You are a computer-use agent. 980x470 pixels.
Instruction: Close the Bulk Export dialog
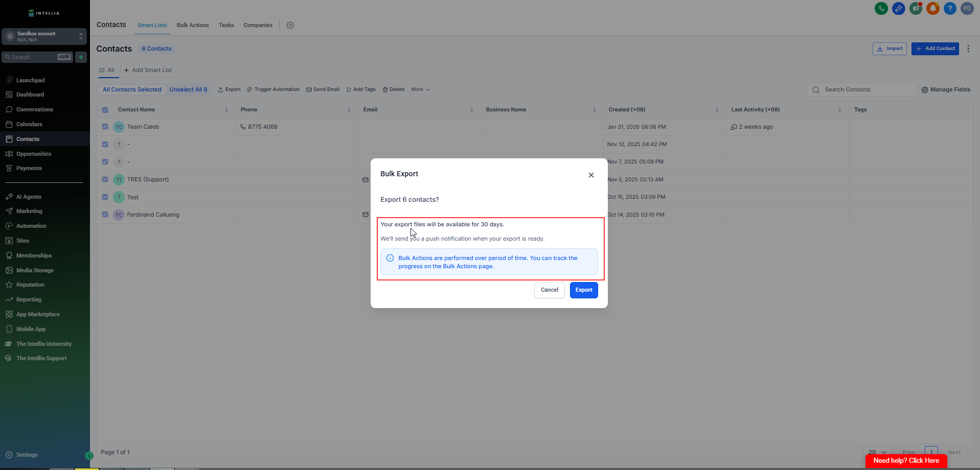(591, 175)
